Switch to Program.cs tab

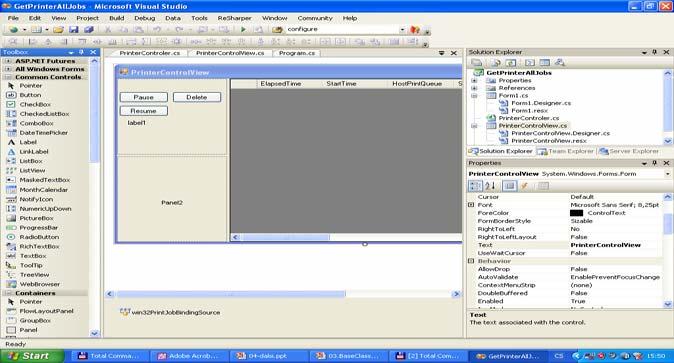pos(297,53)
